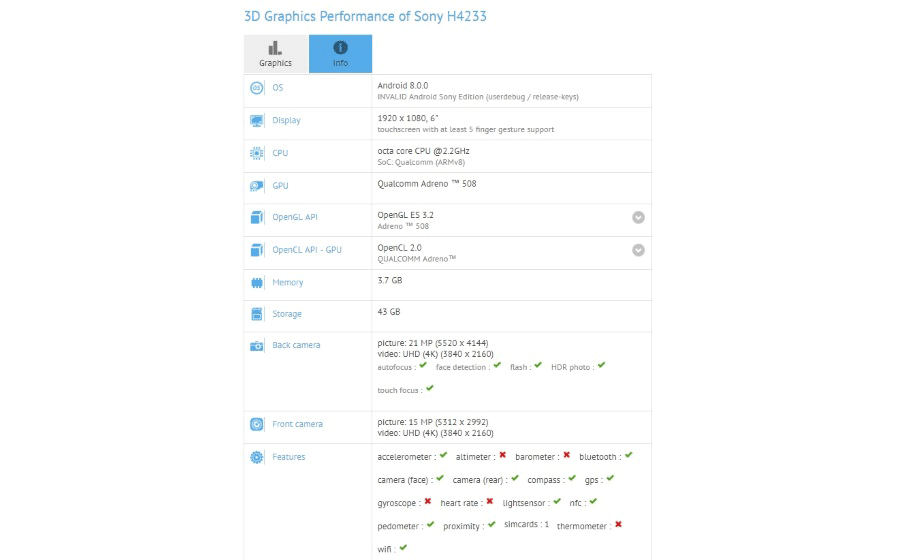Click the Features gear icon
The height and width of the screenshot is (560, 900).
tap(257, 457)
